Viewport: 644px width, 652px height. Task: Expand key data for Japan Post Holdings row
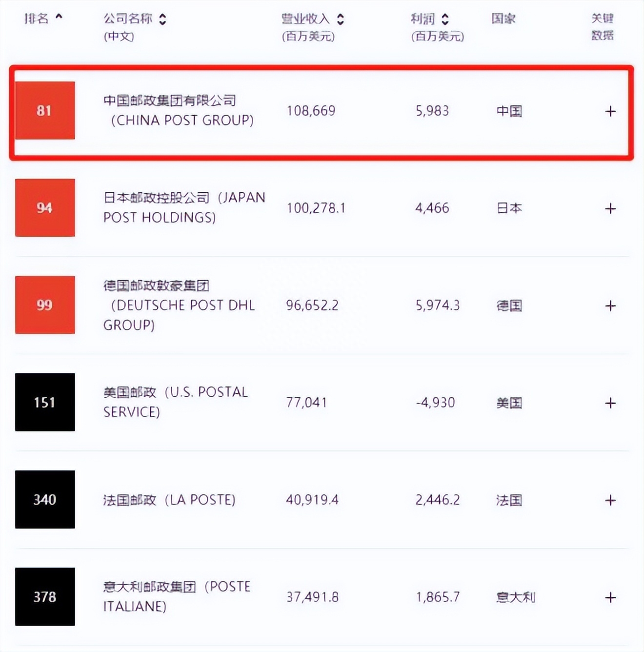(x=610, y=208)
